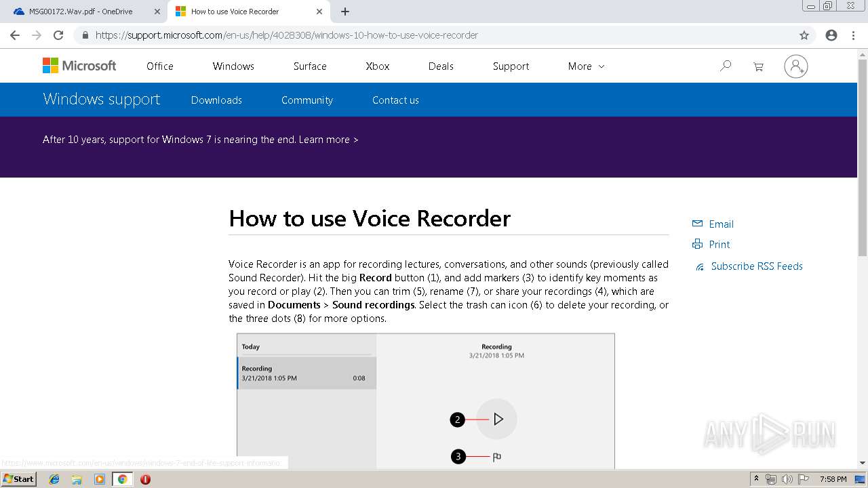This screenshot has width=868, height=488.
Task: Open the Office menu item
Action: 160,66
